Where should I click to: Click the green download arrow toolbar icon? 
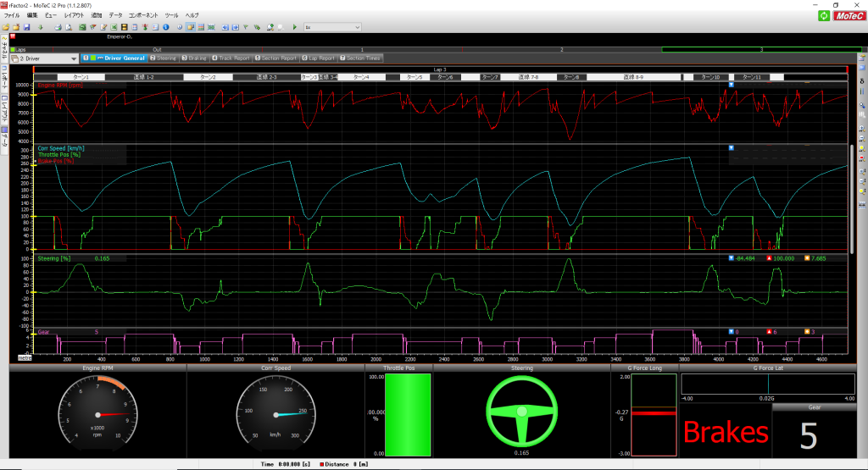tap(40, 27)
